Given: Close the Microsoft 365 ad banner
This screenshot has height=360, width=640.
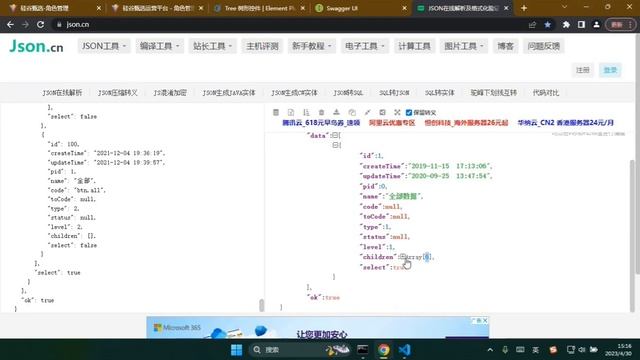Looking at the screenshot, I should [x=485, y=321].
